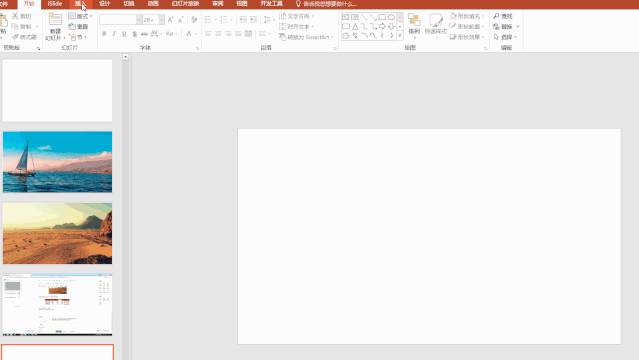The image size is (639, 360).
Task: Expand the shapes gallery more arrow
Action: coord(400,36)
